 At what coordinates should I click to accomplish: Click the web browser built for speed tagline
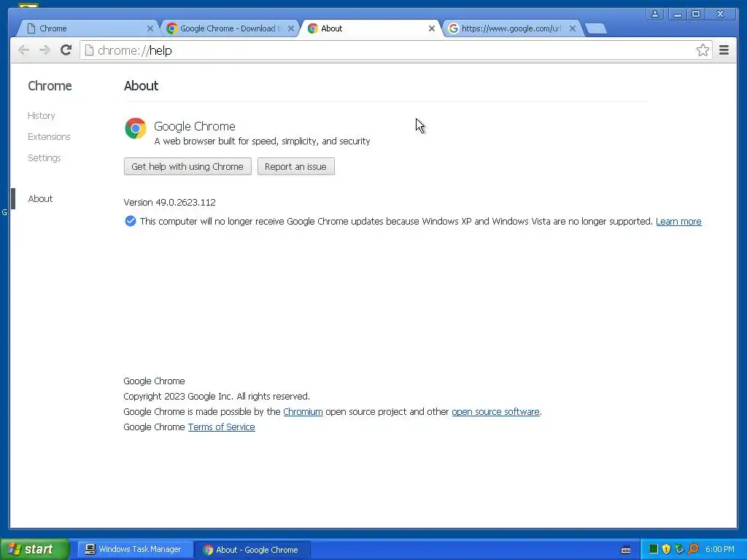(x=262, y=141)
